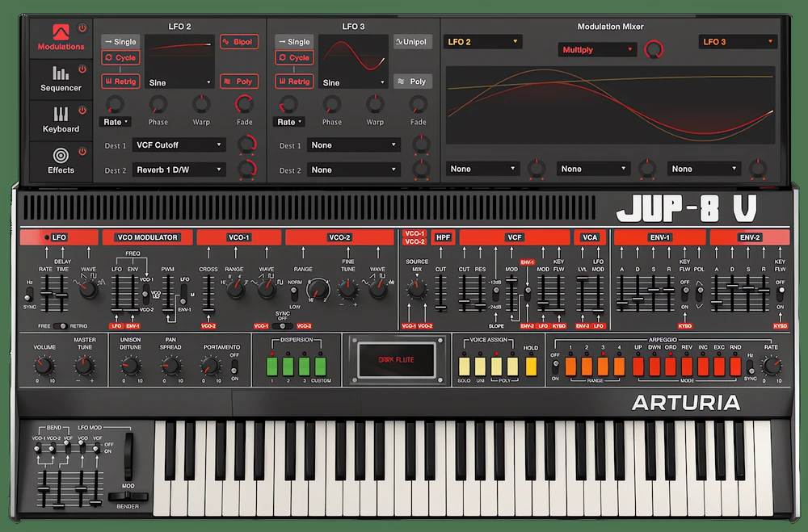Click the LFO Rate slider
808x532 pixels.
(x=46, y=293)
